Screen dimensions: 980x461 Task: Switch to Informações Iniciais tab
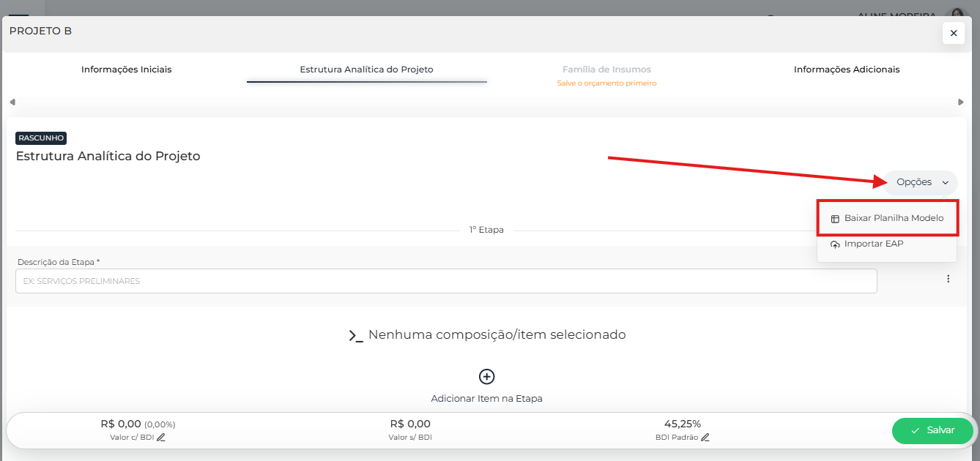click(x=127, y=70)
